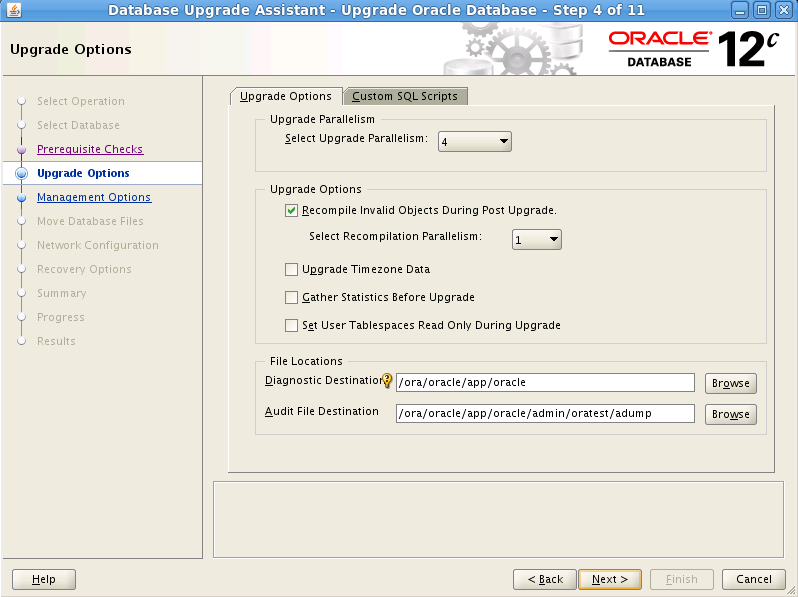This screenshot has width=798, height=597.
Task: Click the Recovery Options step label
Action: pyautogui.click(x=84, y=269)
